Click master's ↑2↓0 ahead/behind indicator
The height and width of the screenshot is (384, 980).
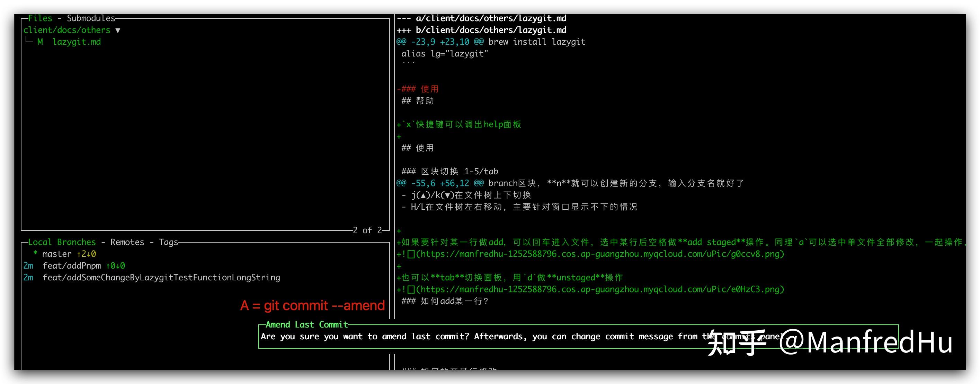coord(86,254)
